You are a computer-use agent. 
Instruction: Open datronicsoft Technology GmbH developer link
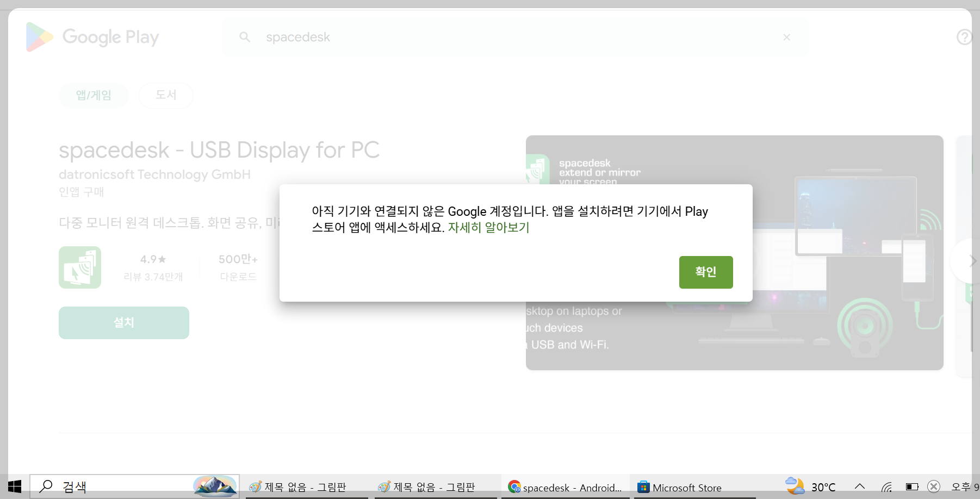[154, 174]
